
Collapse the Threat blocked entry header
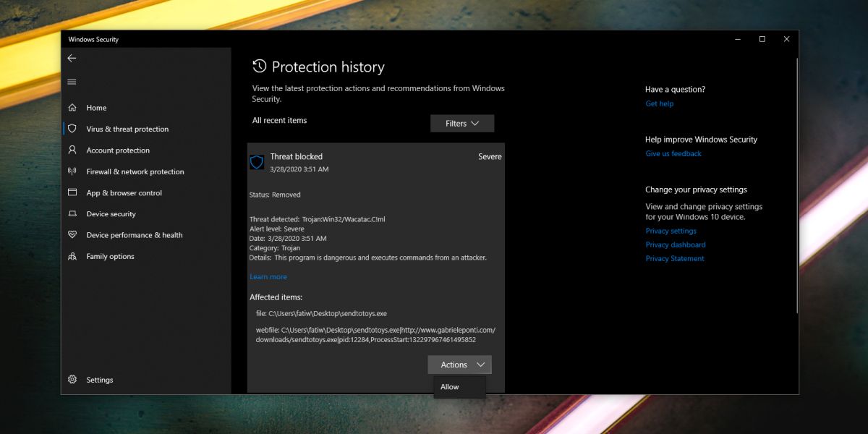pyautogui.click(x=375, y=162)
